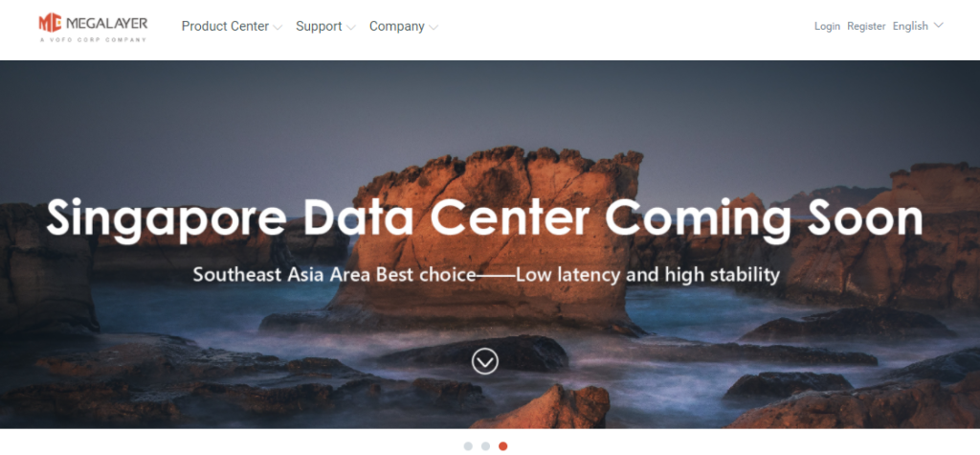Expand the Company menu chevron
This screenshot has width=980, height=455.
(x=434, y=27)
